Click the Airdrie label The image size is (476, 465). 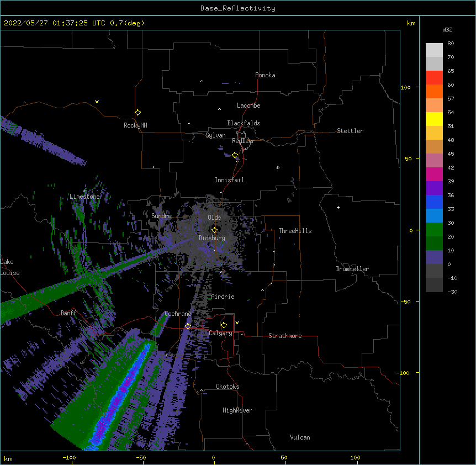coord(223,297)
